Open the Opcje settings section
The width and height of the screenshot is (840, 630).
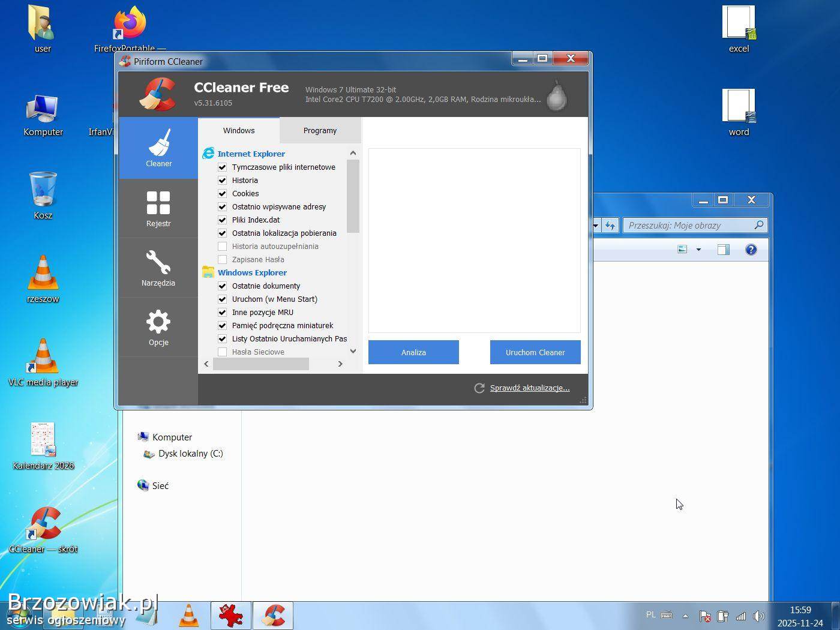(x=158, y=327)
